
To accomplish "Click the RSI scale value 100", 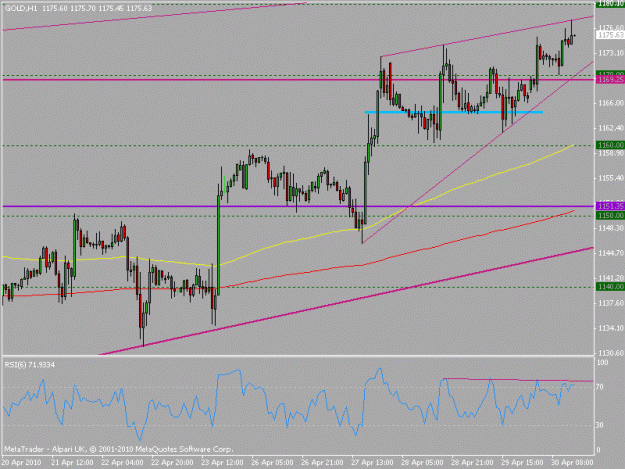I will tap(603, 363).
